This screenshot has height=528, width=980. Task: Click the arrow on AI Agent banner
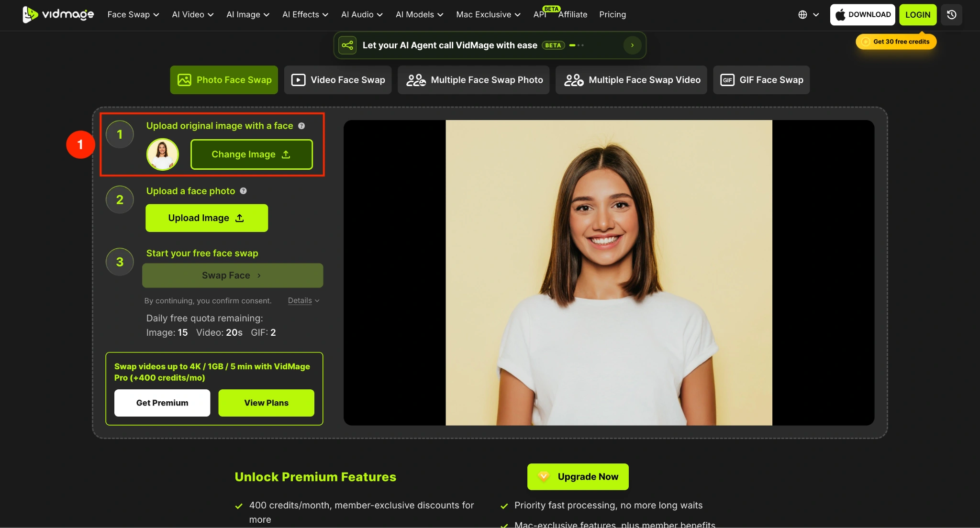click(632, 45)
